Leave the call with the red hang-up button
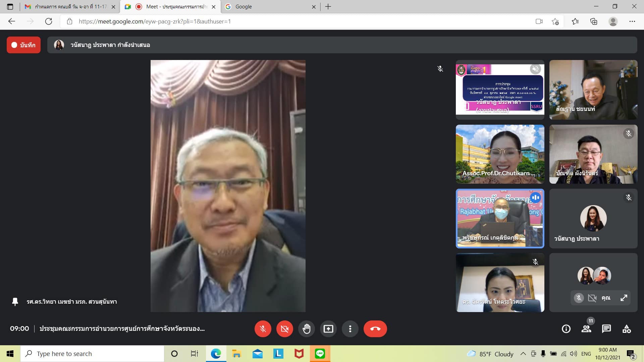 (375, 329)
